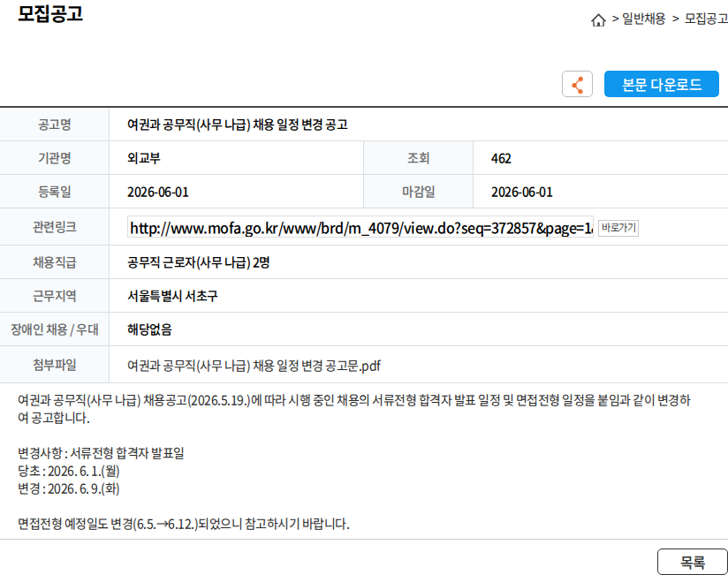Click the 기관명 row label
Viewport: 728px width, 575px height.
(54, 158)
